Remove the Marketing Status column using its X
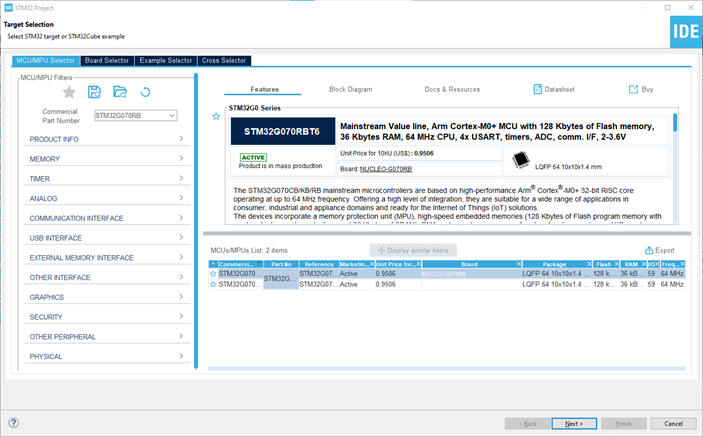Image resolution: width=703 pixels, height=437 pixels. [372, 264]
